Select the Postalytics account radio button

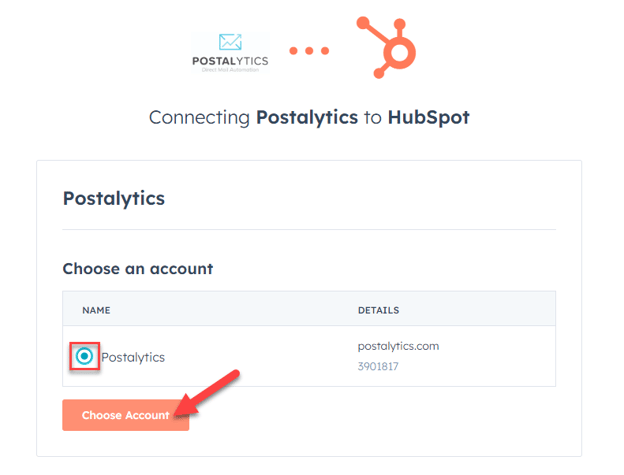coord(84,356)
